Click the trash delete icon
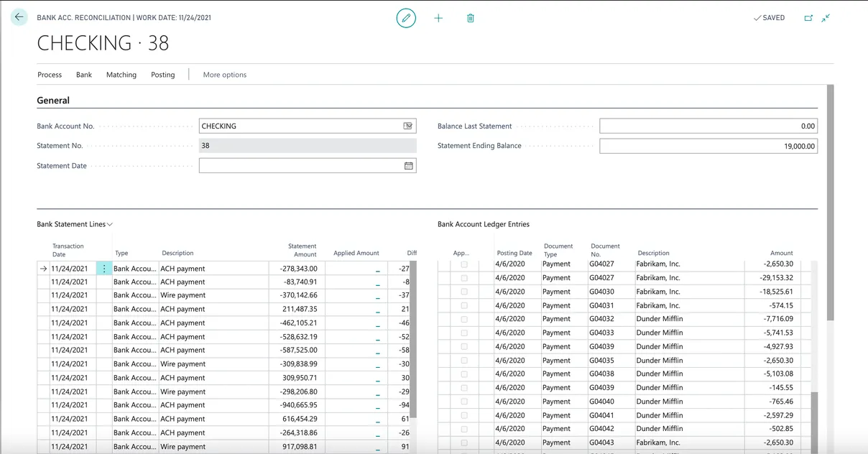Image resolution: width=868 pixels, height=454 pixels. pos(471,18)
